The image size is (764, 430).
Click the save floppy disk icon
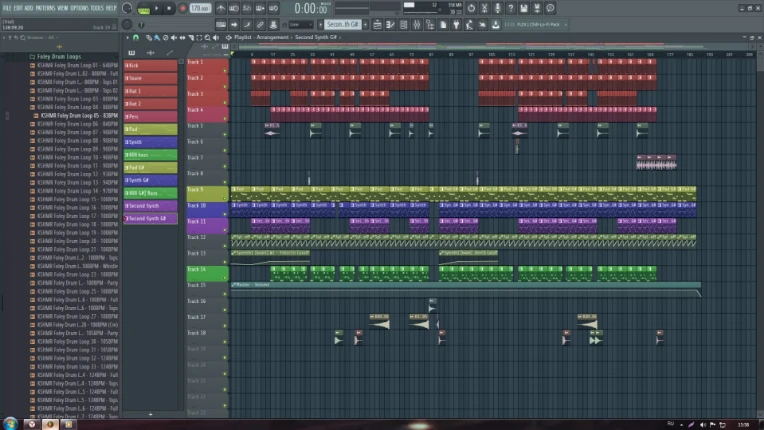(524, 8)
